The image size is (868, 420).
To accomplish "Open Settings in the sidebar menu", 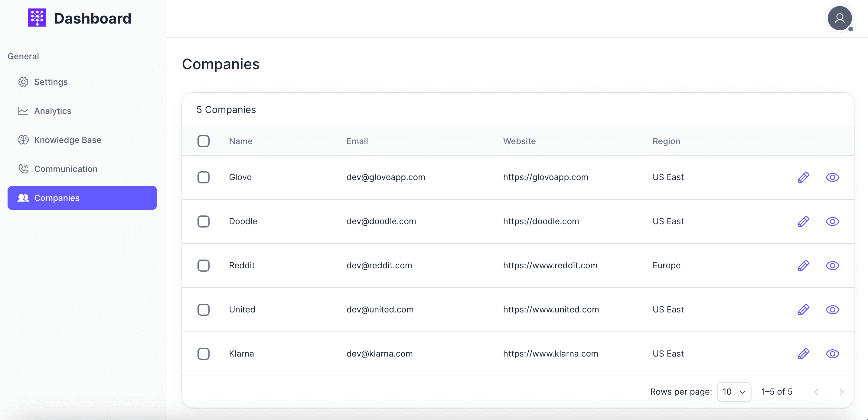I will click(x=82, y=82).
